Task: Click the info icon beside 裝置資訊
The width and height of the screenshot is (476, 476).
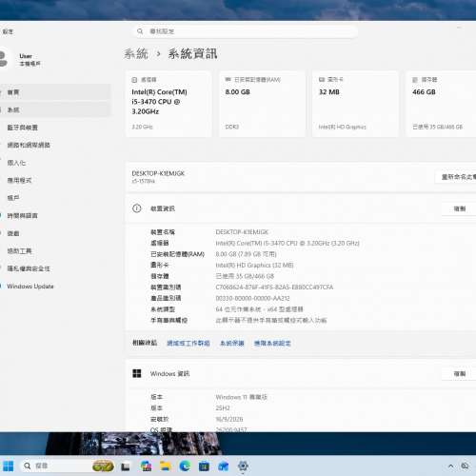Action: click(137, 208)
